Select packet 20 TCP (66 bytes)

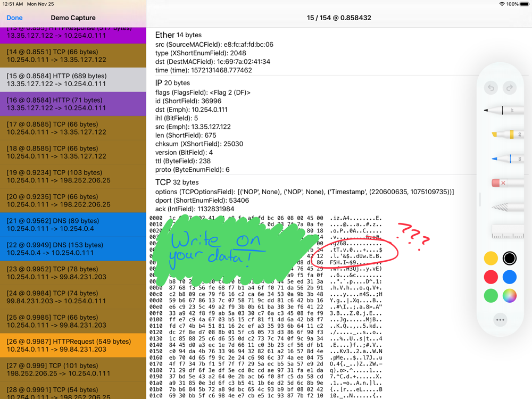(x=73, y=201)
